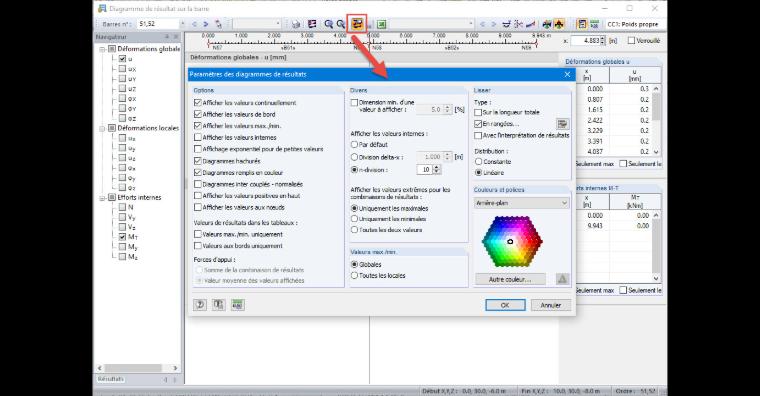Click the blue-red diagram icon in toolbar

(x=530, y=24)
